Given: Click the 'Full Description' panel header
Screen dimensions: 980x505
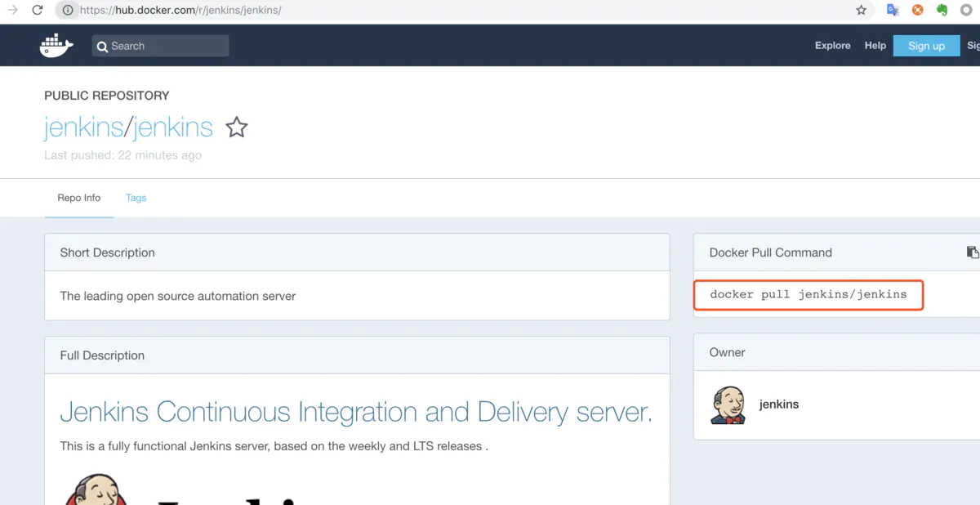Looking at the screenshot, I should [357, 355].
